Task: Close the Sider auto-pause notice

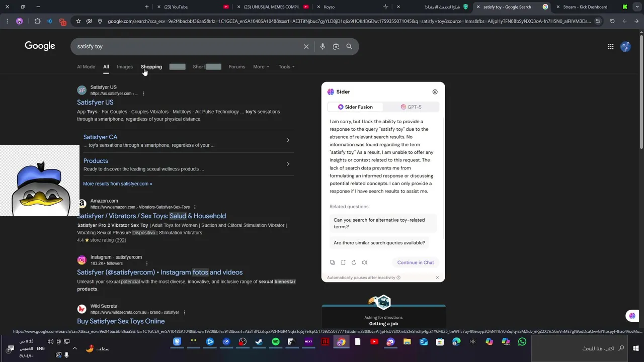Action: tap(437, 278)
